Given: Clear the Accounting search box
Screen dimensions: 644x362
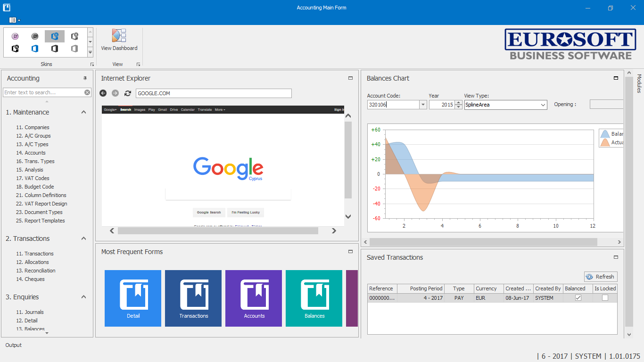Looking at the screenshot, I should [87, 92].
